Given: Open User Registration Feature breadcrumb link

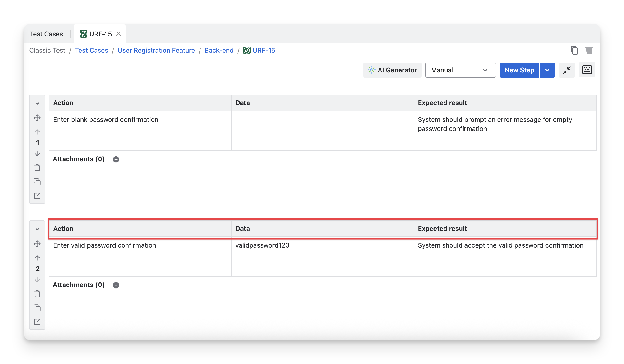Looking at the screenshot, I should (156, 51).
